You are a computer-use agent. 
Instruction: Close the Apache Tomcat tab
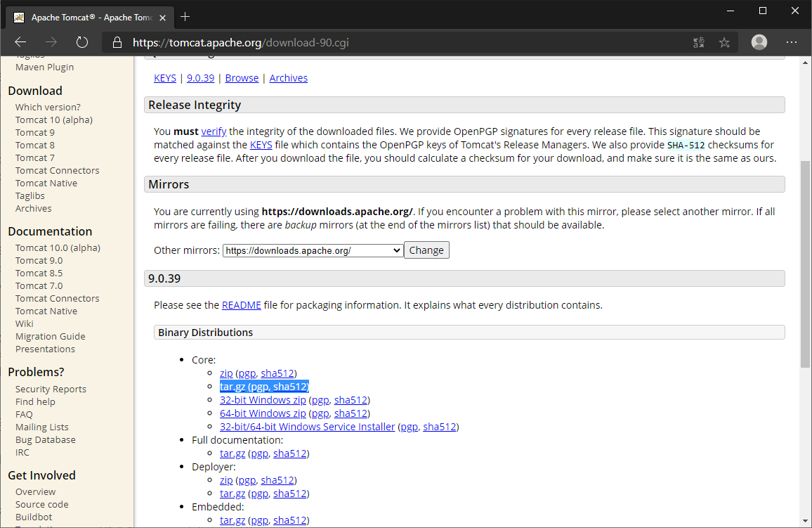[162, 18]
